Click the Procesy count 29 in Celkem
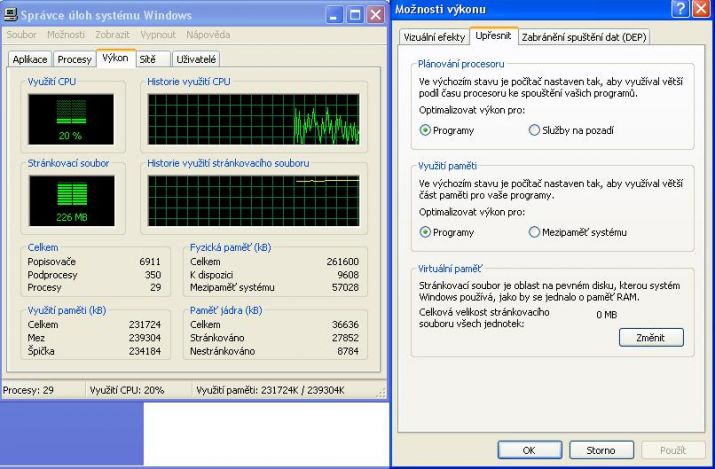This screenshot has width=715, height=469. pyautogui.click(x=155, y=288)
